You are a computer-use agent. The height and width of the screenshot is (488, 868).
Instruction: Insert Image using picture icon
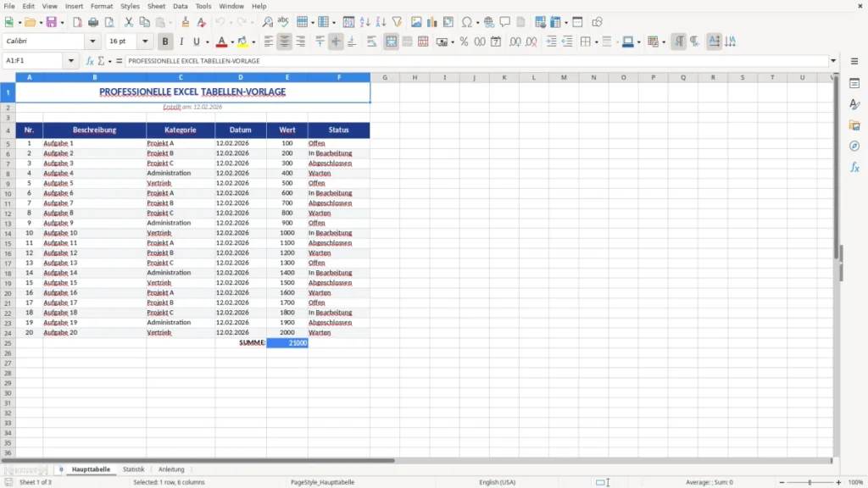[416, 22]
